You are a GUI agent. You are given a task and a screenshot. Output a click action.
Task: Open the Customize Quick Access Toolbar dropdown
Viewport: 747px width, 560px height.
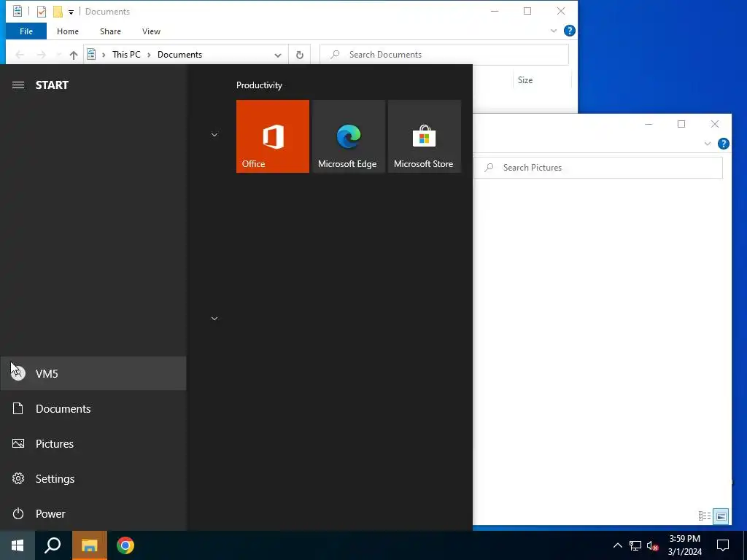(x=71, y=12)
